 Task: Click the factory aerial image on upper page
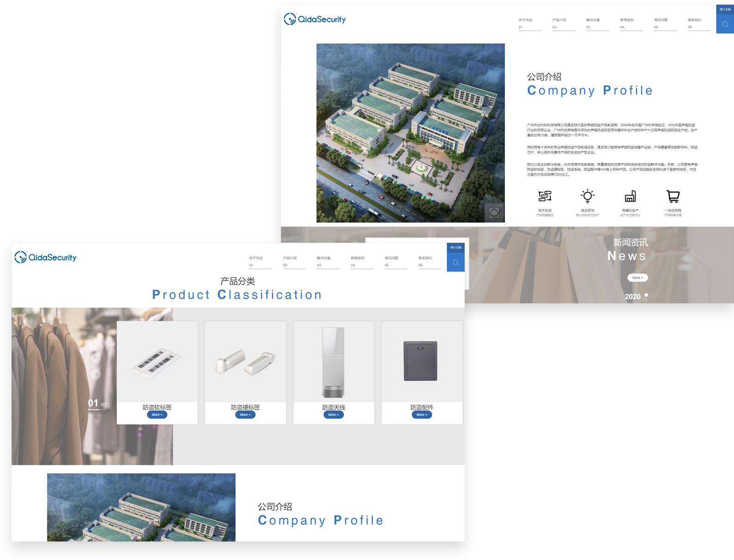411,133
